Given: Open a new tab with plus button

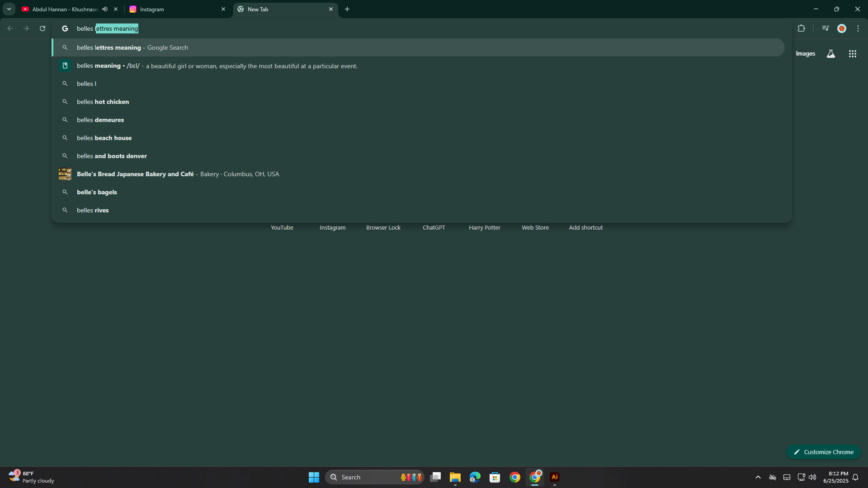Looking at the screenshot, I should click(347, 9).
